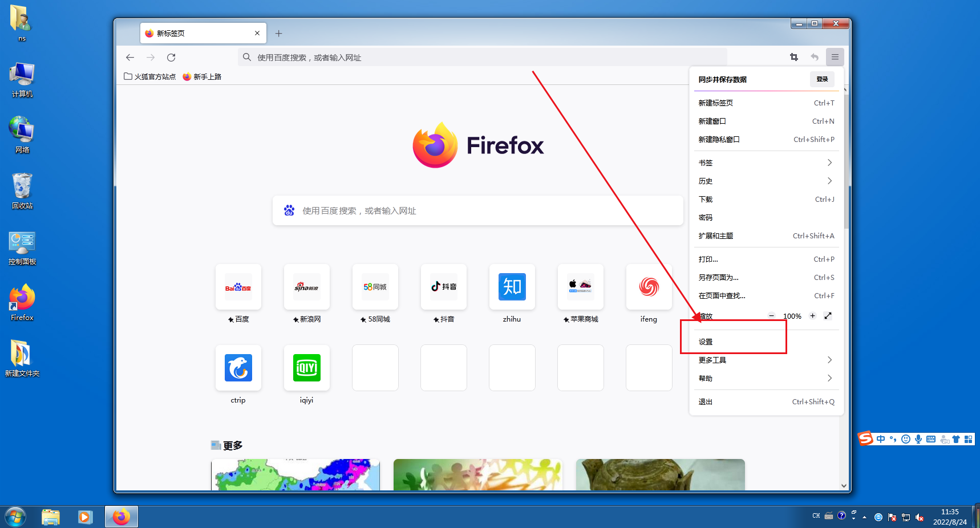The height and width of the screenshot is (528, 980).
Task: Choose 另存页面为... in the menu
Action: 766,278
